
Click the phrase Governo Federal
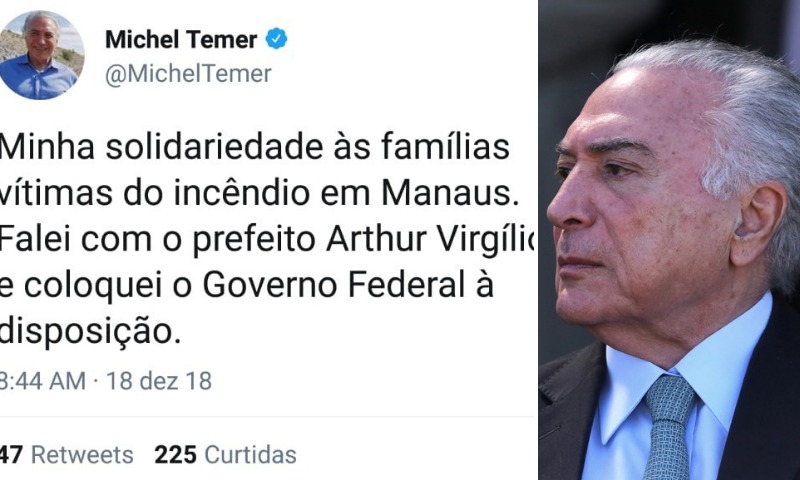(x=334, y=285)
